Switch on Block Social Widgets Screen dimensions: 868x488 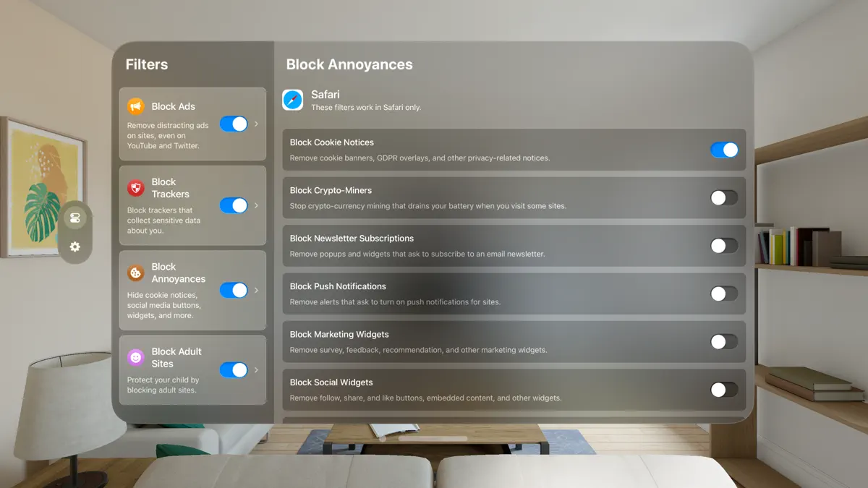coord(724,390)
